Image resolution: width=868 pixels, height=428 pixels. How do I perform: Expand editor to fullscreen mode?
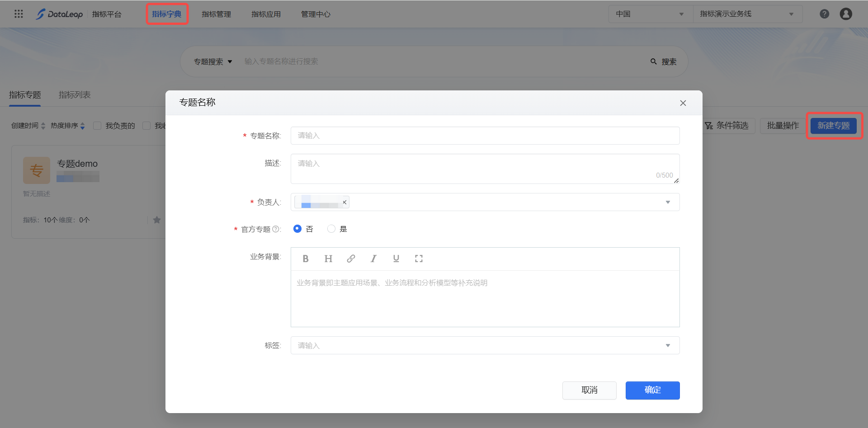[419, 259]
